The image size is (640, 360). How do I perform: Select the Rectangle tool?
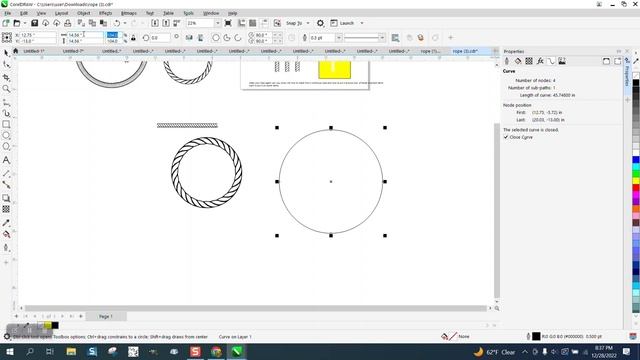coord(6,124)
